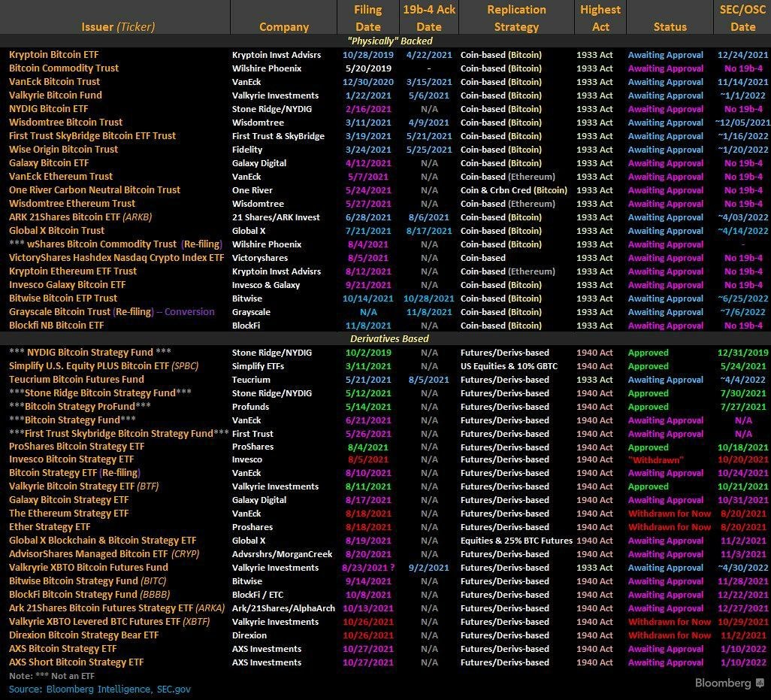The height and width of the screenshot is (700, 771).
Task: Select the Derivatives Based section heading
Action: (389, 338)
